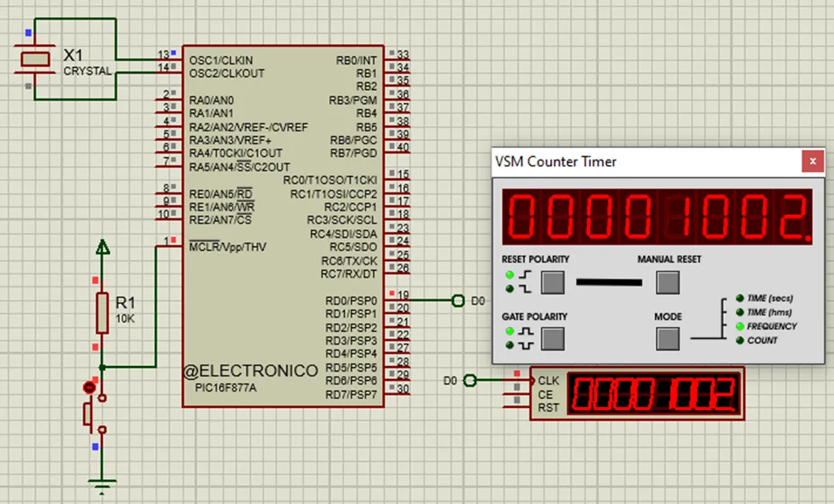Close the VSM Counter Timer window

813,161
